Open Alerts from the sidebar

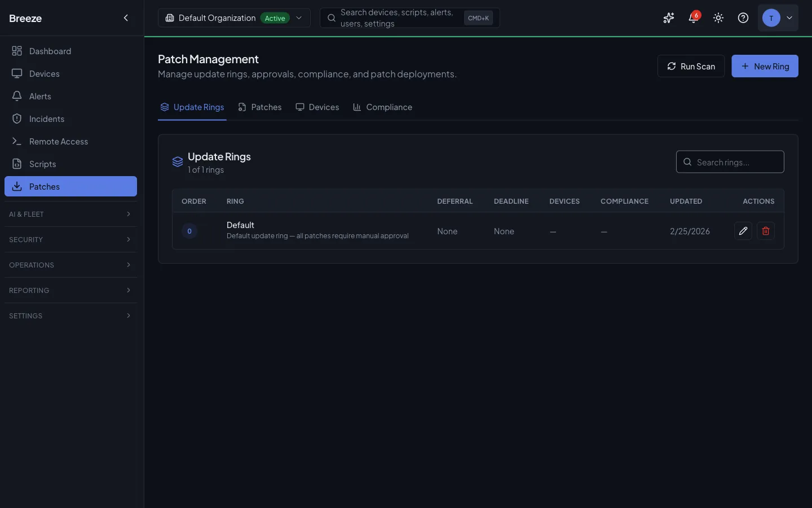click(40, 96)
